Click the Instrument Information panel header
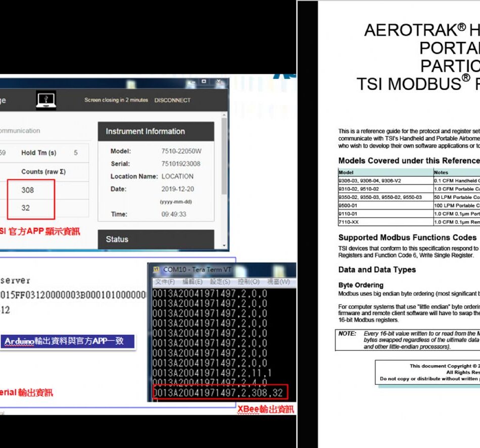 pyautogui.click(x=156, y=131)
